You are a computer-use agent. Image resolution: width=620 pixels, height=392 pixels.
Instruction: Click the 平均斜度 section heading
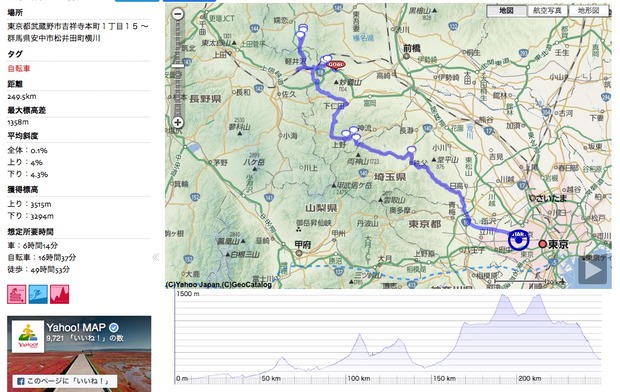coord(23,136)
